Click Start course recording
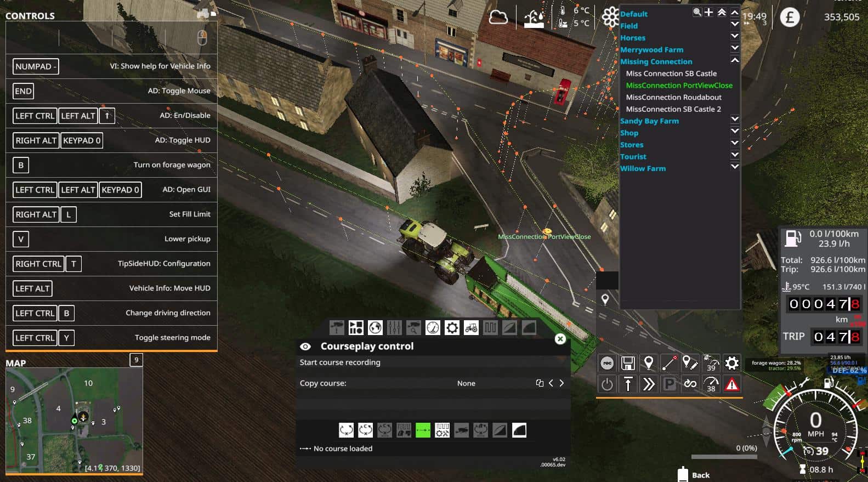This screenshot has height=482, width=868. [340, 362]
